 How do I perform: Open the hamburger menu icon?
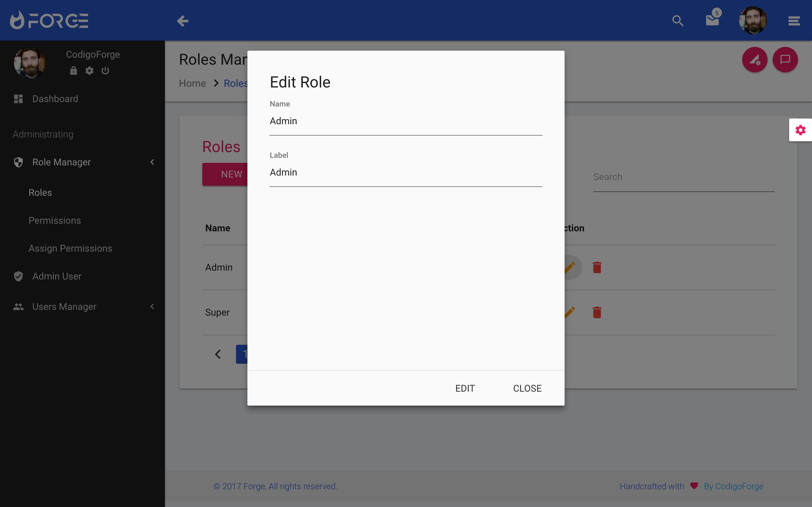coord(794,21)
